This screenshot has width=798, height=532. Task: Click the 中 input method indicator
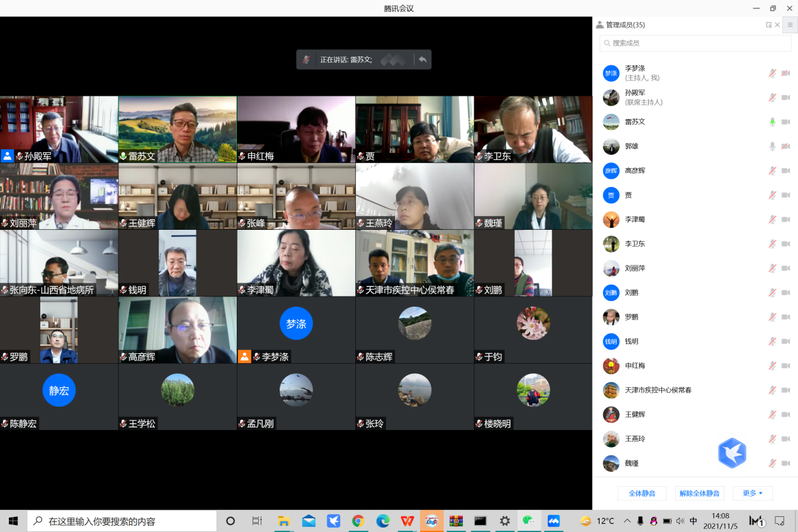[x=693, y=521]
